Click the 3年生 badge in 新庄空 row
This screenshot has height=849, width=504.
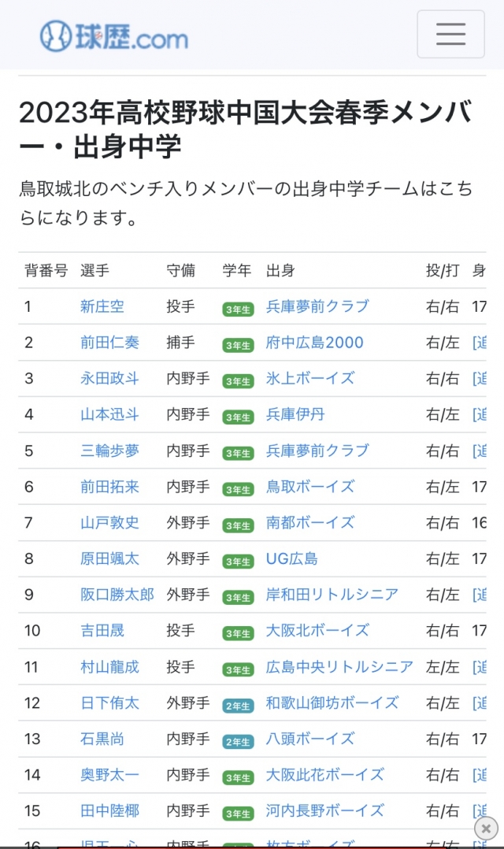coord(238,308)
